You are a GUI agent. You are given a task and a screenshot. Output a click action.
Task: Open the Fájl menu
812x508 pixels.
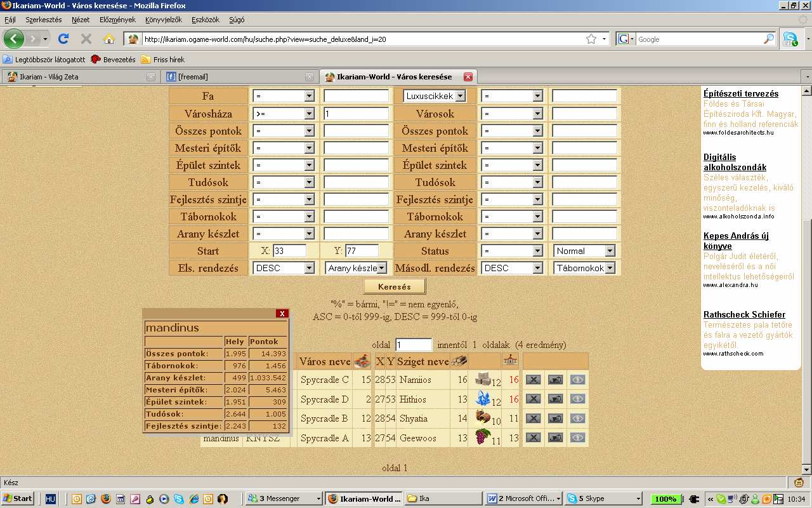tap(10, 20)
